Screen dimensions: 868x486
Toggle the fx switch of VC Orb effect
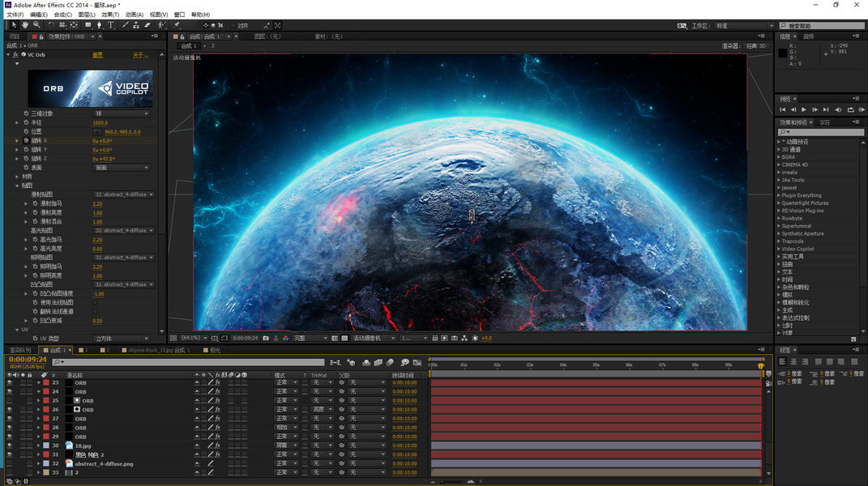15,55
